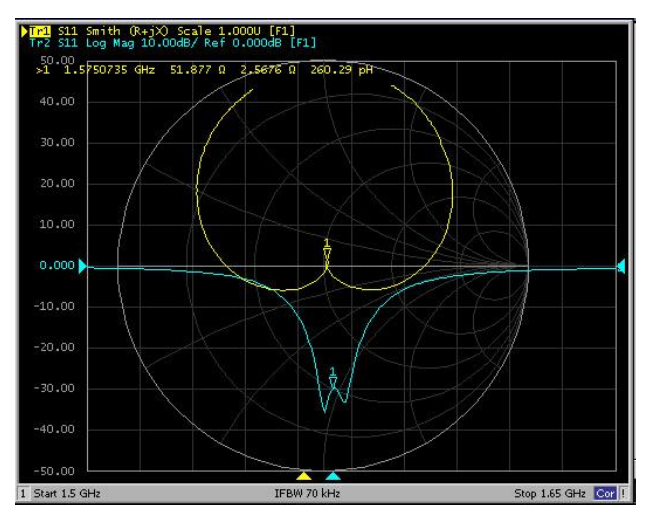Click the right cyan reference level arrow
Viewport: 653px width, 522px height.
[621, 265]
